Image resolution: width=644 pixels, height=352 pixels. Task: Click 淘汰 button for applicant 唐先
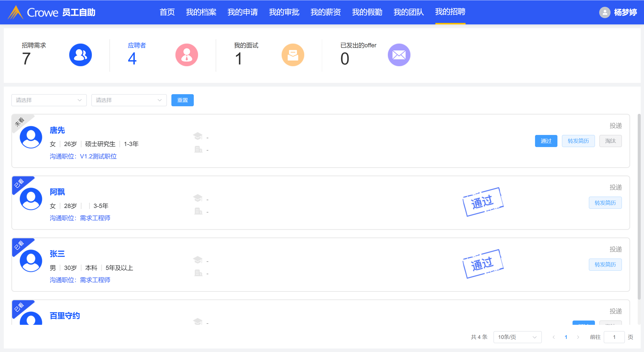610,141
